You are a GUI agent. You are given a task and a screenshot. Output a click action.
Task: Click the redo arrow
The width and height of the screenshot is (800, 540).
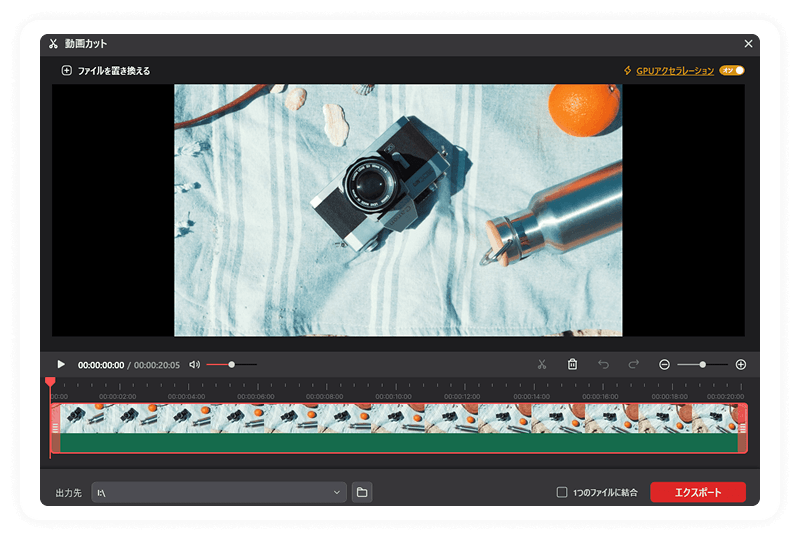(x=634, y=364)
